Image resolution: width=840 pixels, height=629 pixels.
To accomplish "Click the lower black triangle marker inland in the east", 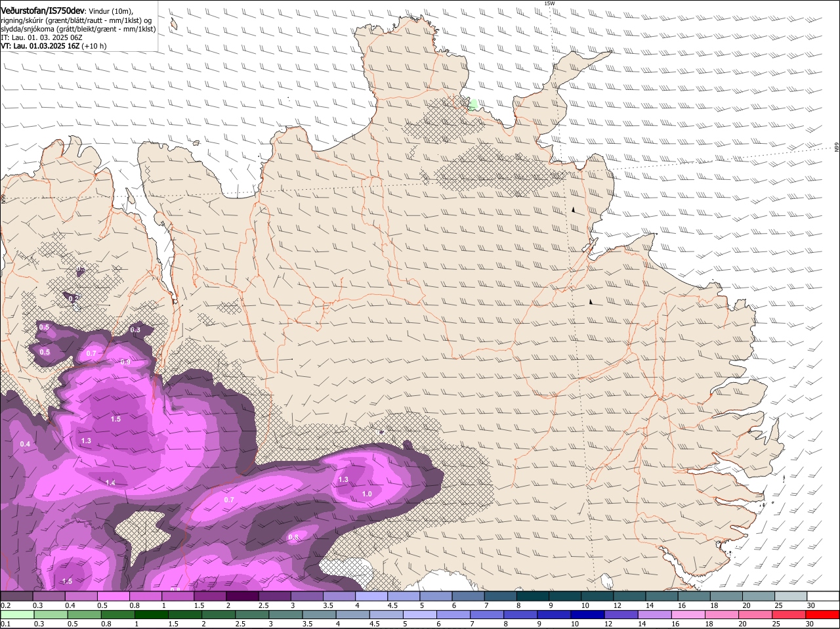I will (591, 302).
